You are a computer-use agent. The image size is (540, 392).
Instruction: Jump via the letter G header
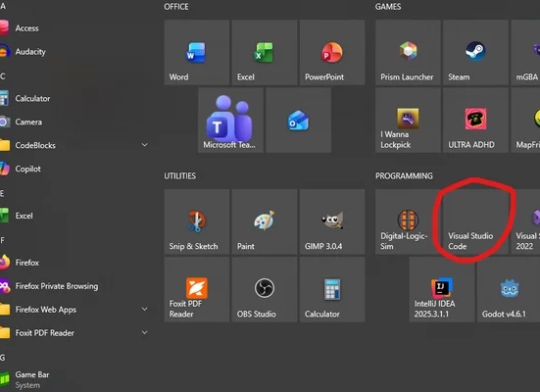point(3,357)
